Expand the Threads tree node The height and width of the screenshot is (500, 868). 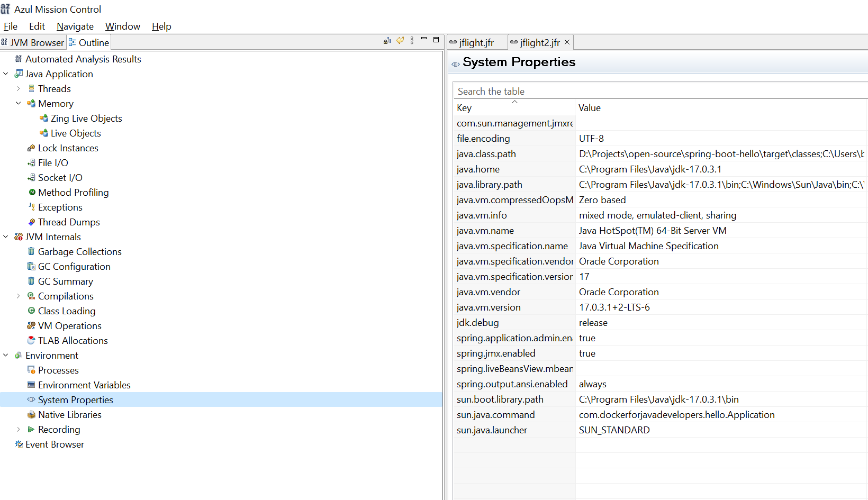click(19, 89)
